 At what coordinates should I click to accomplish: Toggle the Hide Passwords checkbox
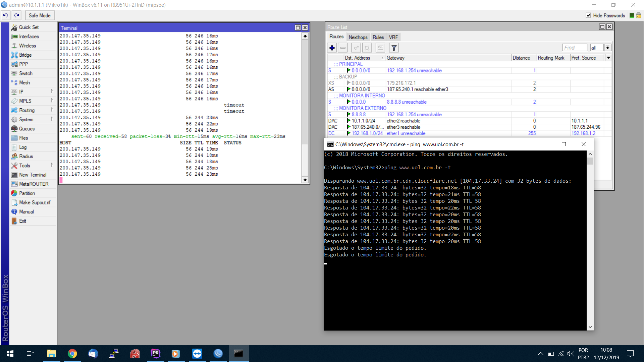(x=588, y=15)
